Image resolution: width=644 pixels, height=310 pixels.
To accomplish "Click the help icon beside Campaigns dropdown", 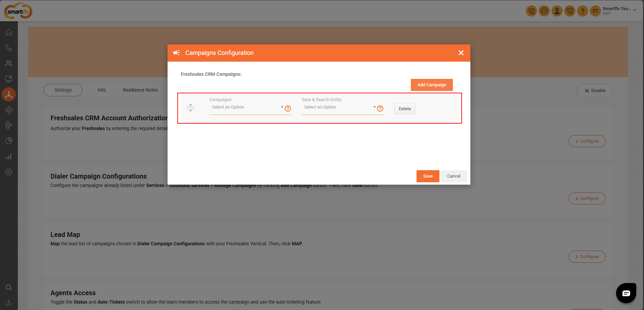I will [288, 108].
